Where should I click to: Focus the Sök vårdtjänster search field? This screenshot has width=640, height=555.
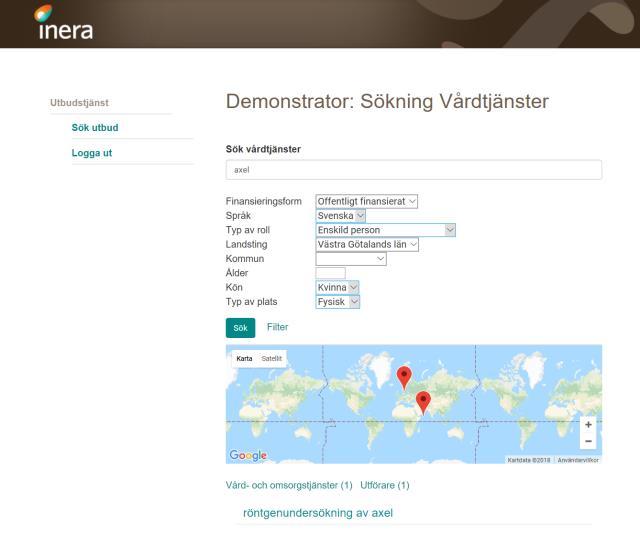(413, 170)
